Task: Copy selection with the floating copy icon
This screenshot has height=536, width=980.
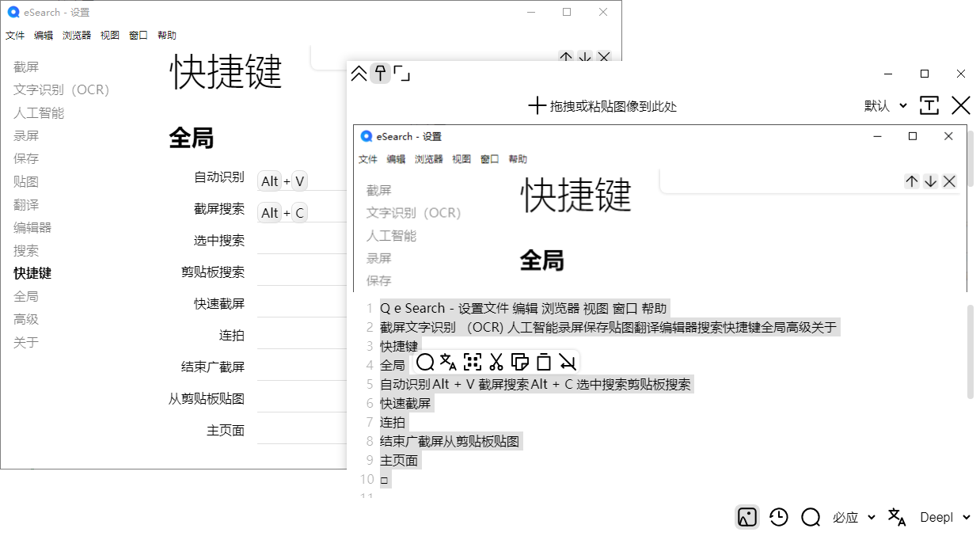Action: point(520,362)
